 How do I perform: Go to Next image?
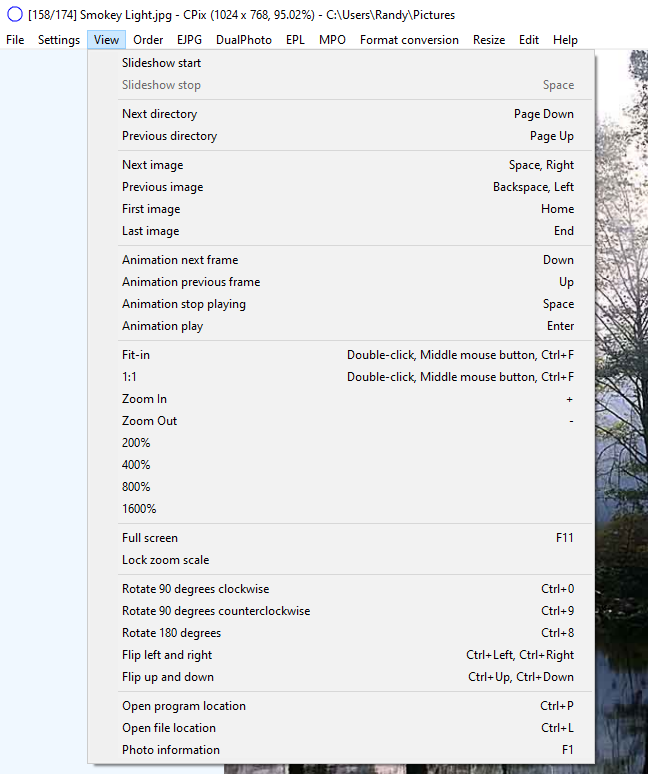pos(341,165)
